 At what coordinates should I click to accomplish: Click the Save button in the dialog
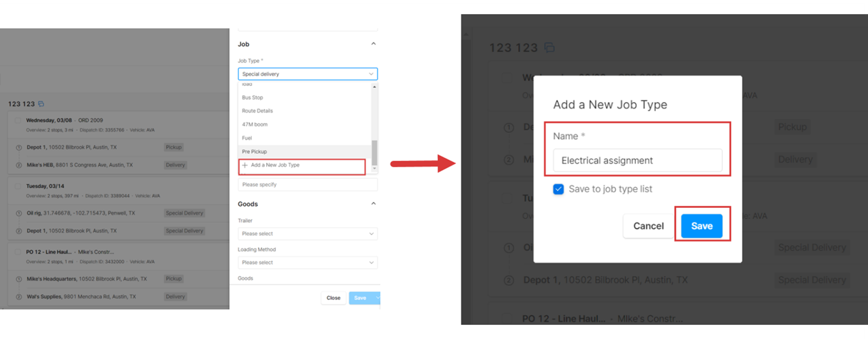(x=702, y=226)
